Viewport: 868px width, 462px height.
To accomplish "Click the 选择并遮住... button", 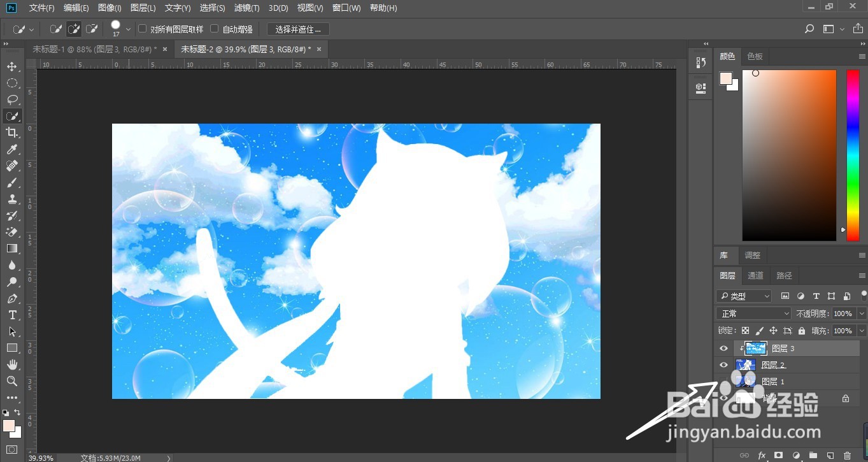I will click(298, 29).
